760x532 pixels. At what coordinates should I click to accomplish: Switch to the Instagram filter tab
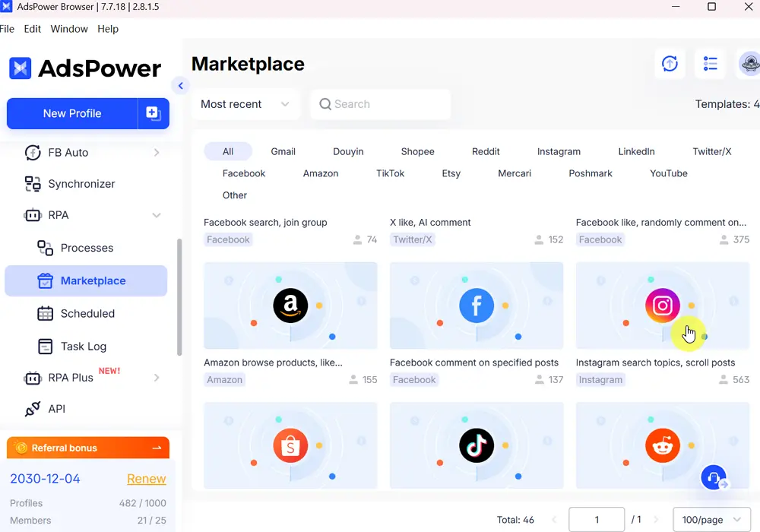559,151
